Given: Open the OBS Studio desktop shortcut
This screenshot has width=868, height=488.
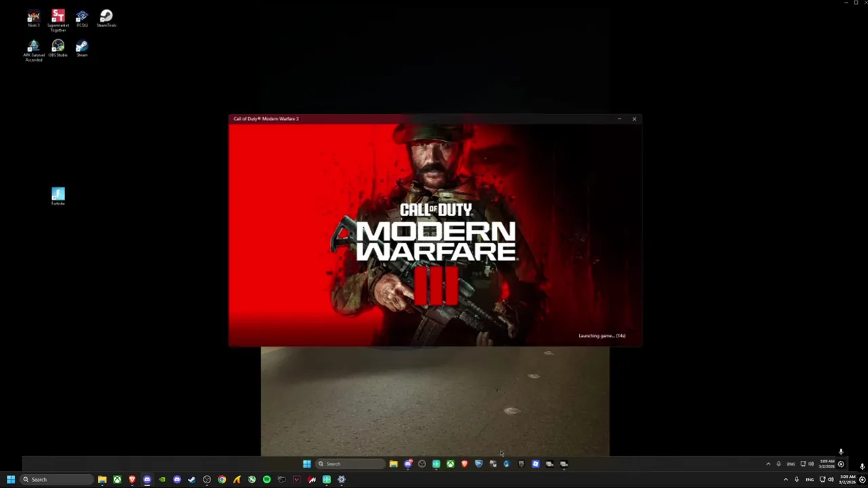Looking at the screenshot, I should [x=58, y=49].
